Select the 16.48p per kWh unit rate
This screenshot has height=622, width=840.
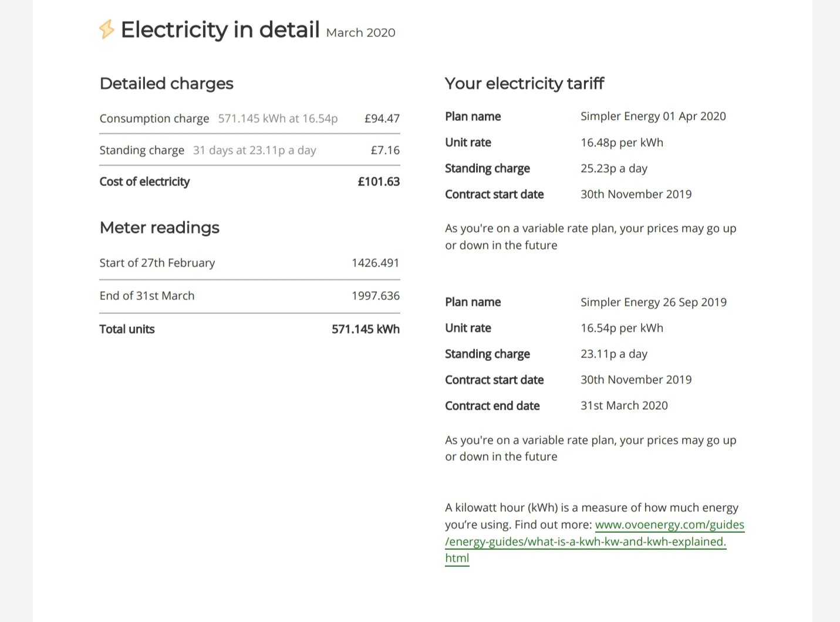(x=622, y=143)
